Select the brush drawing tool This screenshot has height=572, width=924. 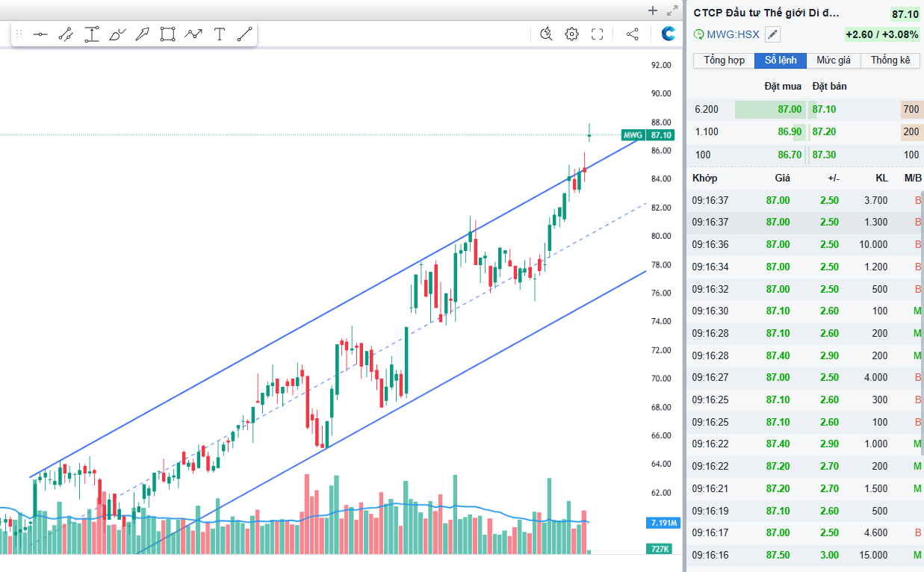click(117, 34)
